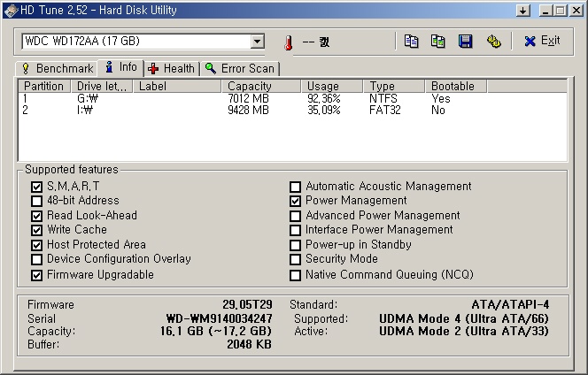The height and width of the screenshot is (375, 588).
Task: Toggle the 48-bit Address checkbox
Action: coord(36,201)
